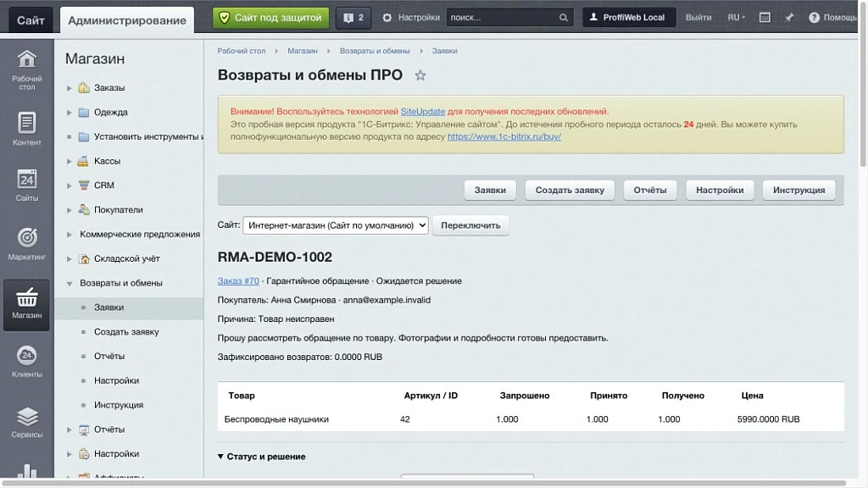
Task: Open the RU language dropdown
Action: tap(737, 18)
